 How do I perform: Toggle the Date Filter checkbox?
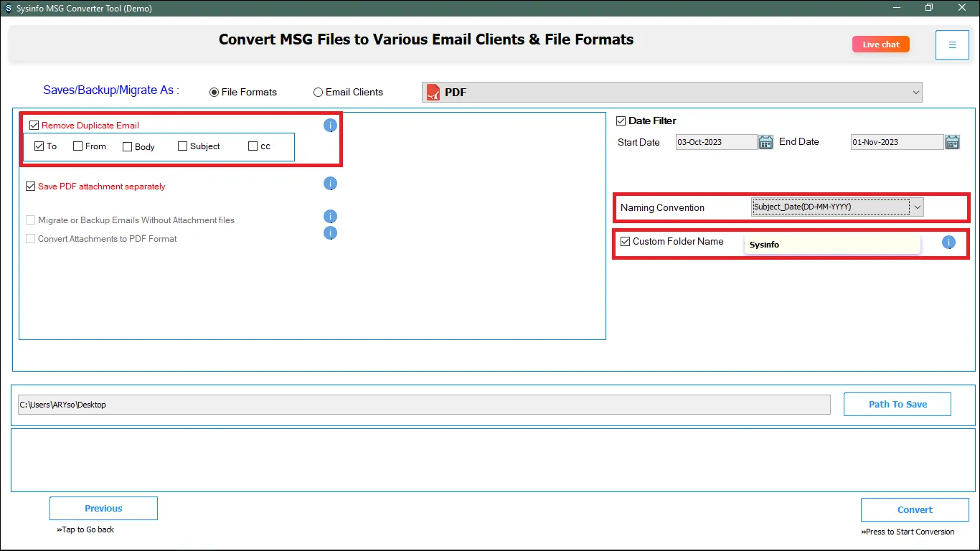621,121
